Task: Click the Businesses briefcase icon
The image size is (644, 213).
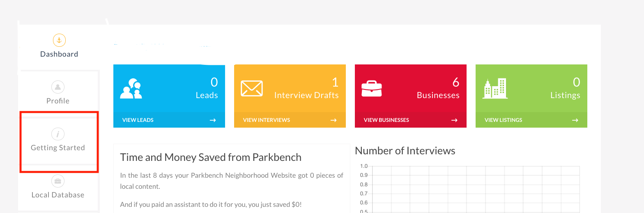Action: (x=372, y=88)
